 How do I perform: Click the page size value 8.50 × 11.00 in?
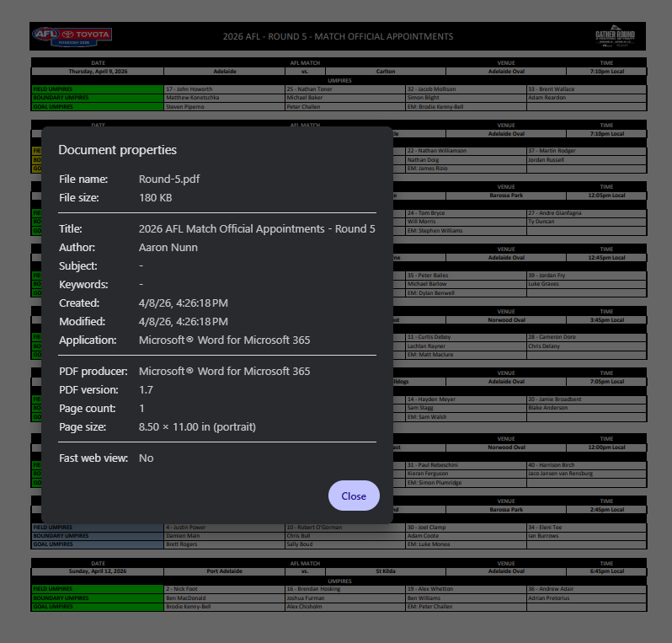click(197, 426)
